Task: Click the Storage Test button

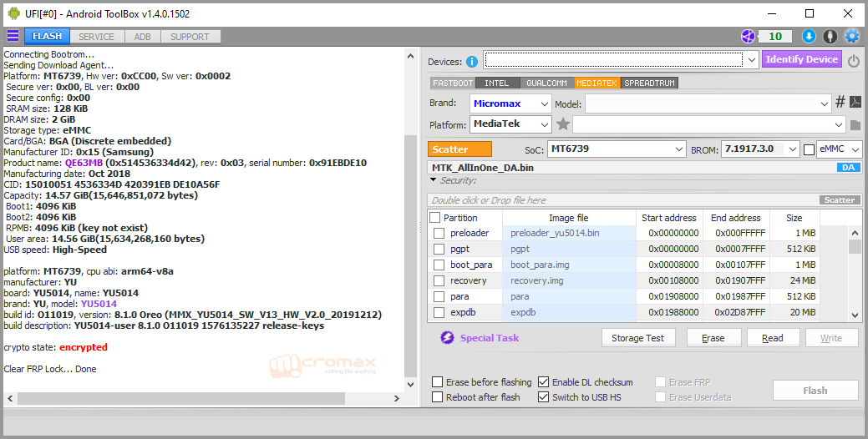Action: 637,338
